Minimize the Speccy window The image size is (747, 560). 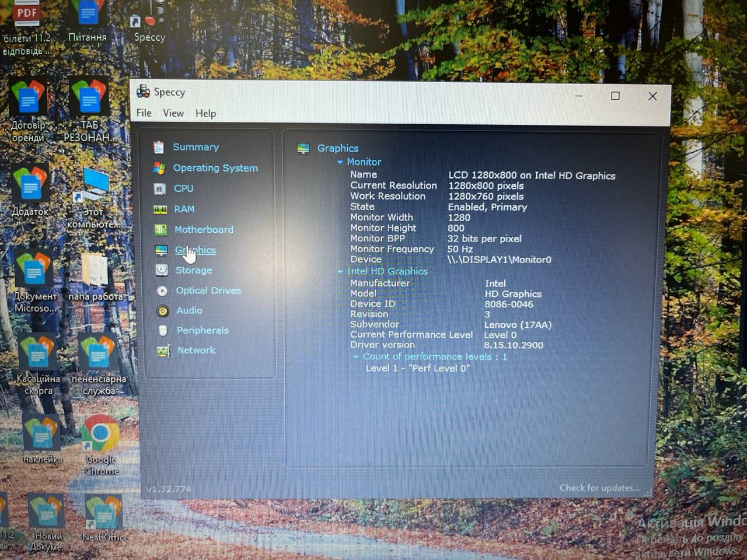(578, 96)
